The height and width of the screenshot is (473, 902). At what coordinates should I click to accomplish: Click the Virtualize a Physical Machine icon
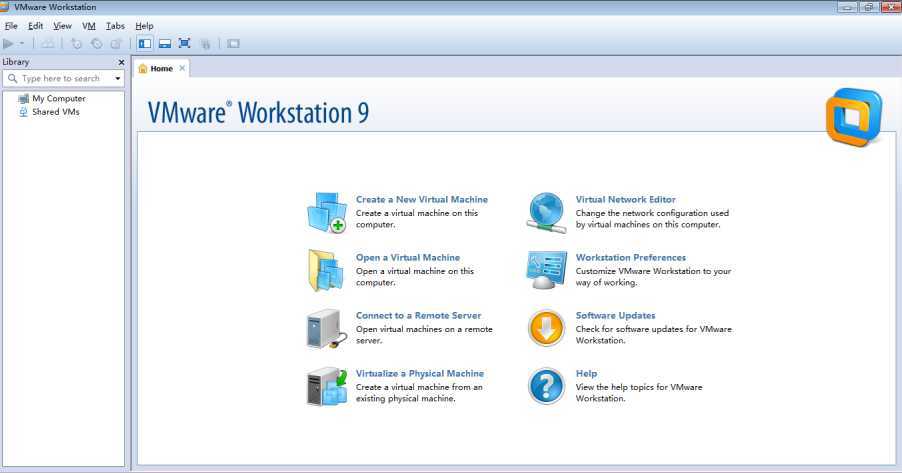pyautogui.click(x=327, y=386)
